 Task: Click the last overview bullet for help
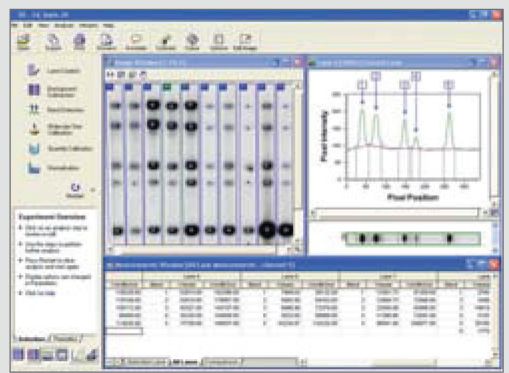(38, 293)
